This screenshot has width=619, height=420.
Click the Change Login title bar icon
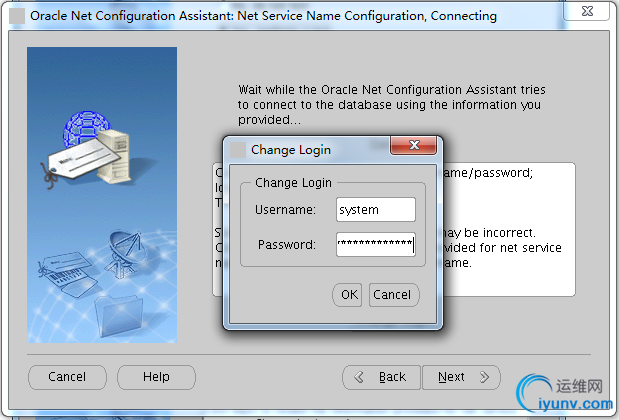tap(238, 150)
